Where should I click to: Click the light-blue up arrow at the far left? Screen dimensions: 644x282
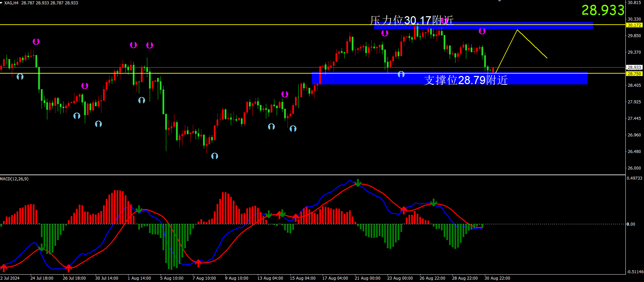pyautogui.click(x=20, y=77)
